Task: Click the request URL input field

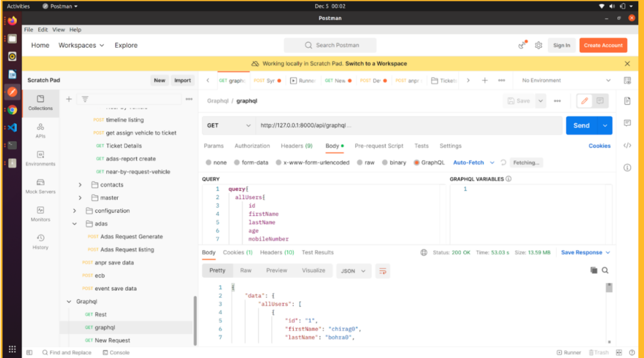Action: click(x=409, y=126)
